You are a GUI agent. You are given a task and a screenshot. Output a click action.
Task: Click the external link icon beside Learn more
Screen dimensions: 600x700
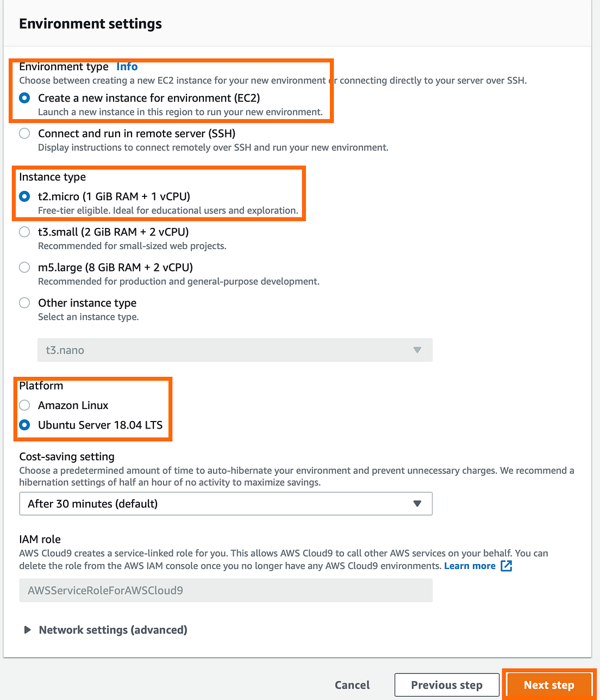507,566
